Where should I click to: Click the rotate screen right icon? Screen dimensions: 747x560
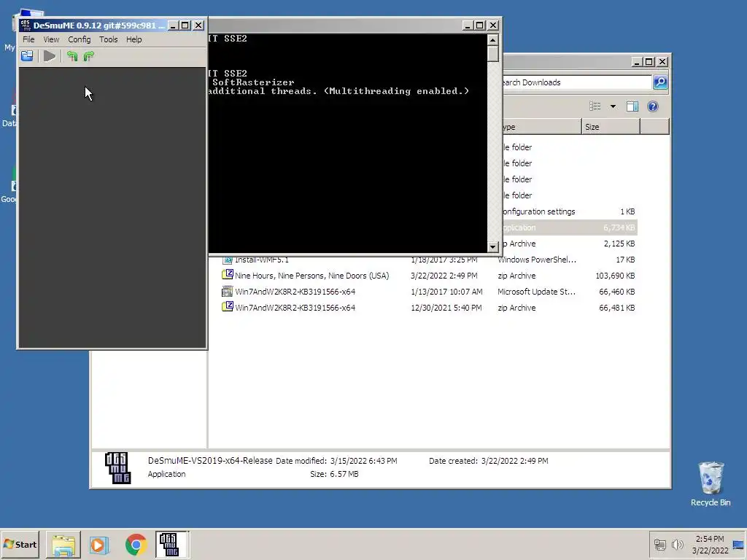[88, 56]
